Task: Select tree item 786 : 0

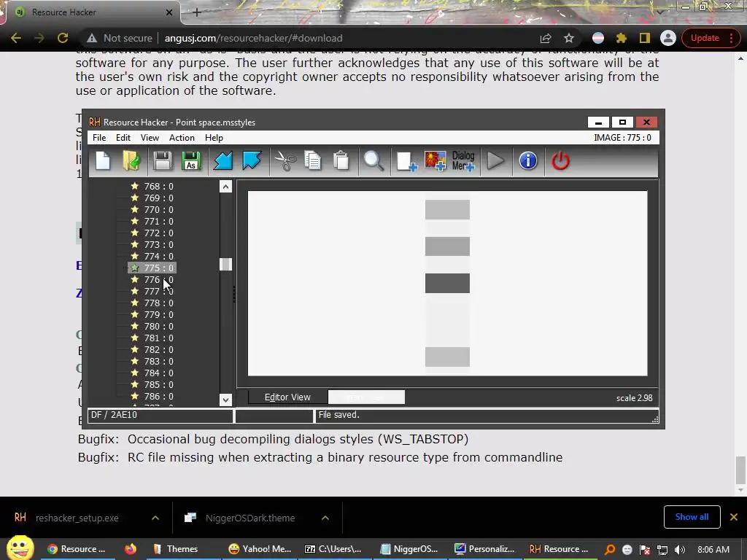Action: (158, 396)
